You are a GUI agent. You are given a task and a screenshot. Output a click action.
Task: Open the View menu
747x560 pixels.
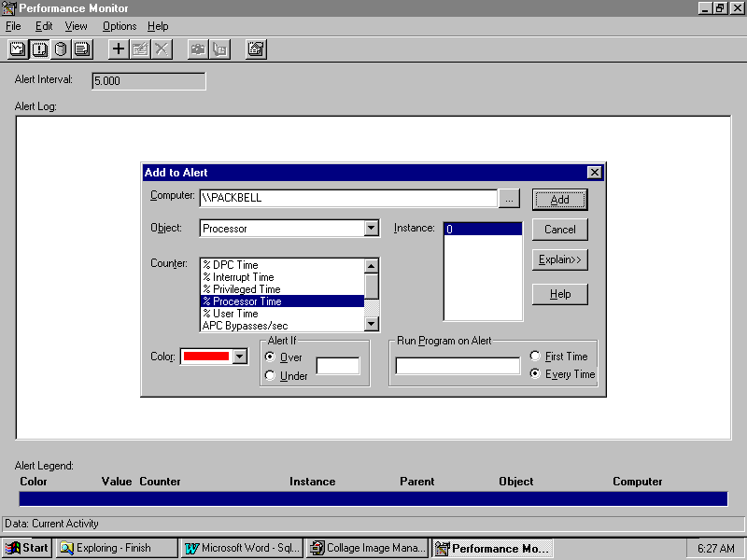(x=76, y=26)
